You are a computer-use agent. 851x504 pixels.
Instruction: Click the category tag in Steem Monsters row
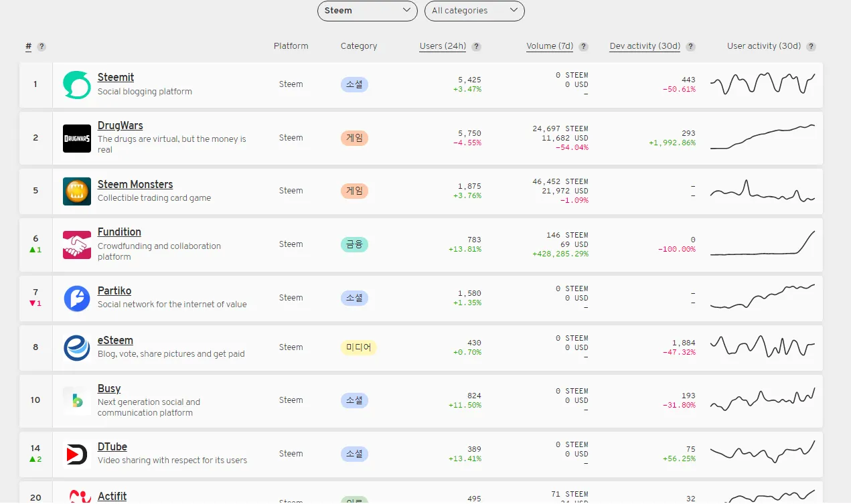(x=354, y=191)
